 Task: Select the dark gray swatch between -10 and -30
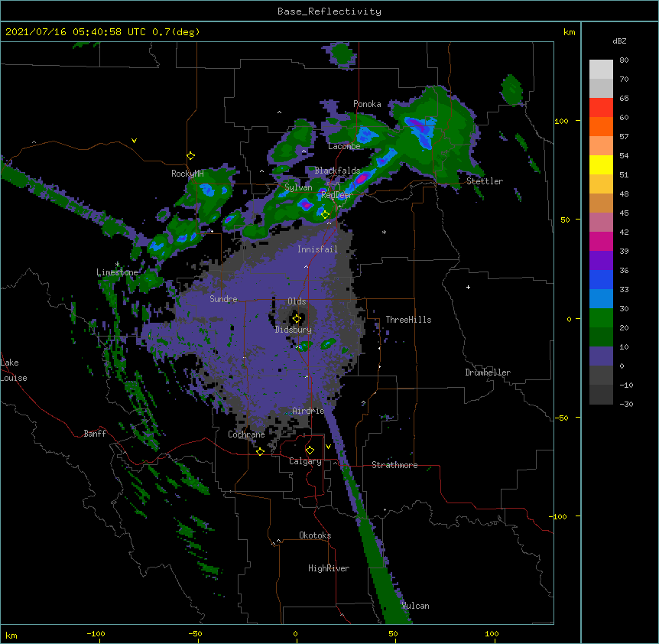[x=601, y=395]
